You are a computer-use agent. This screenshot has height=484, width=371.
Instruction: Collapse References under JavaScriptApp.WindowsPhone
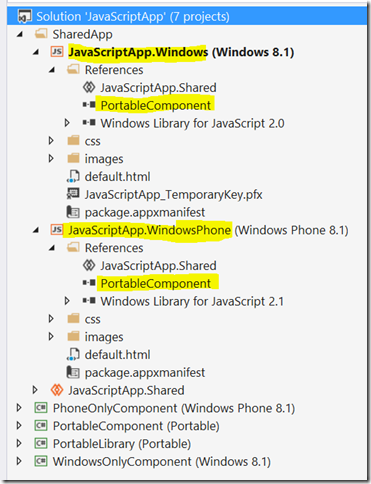point(52,248)
